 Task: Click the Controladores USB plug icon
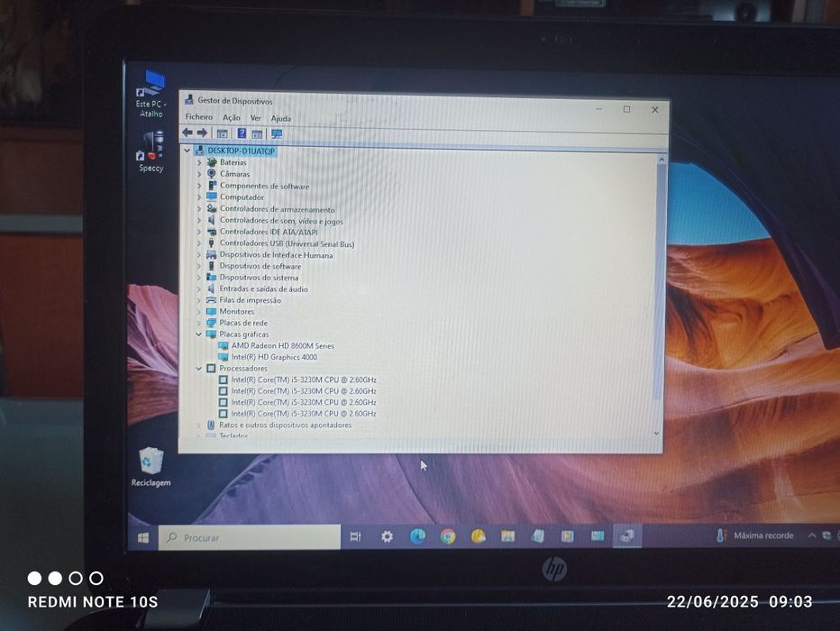pos(212,243)
